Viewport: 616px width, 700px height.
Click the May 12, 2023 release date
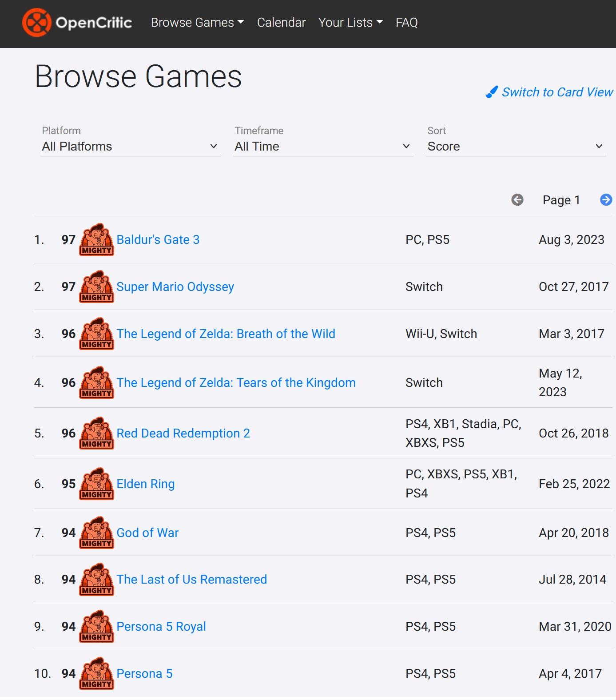point(560,382)
